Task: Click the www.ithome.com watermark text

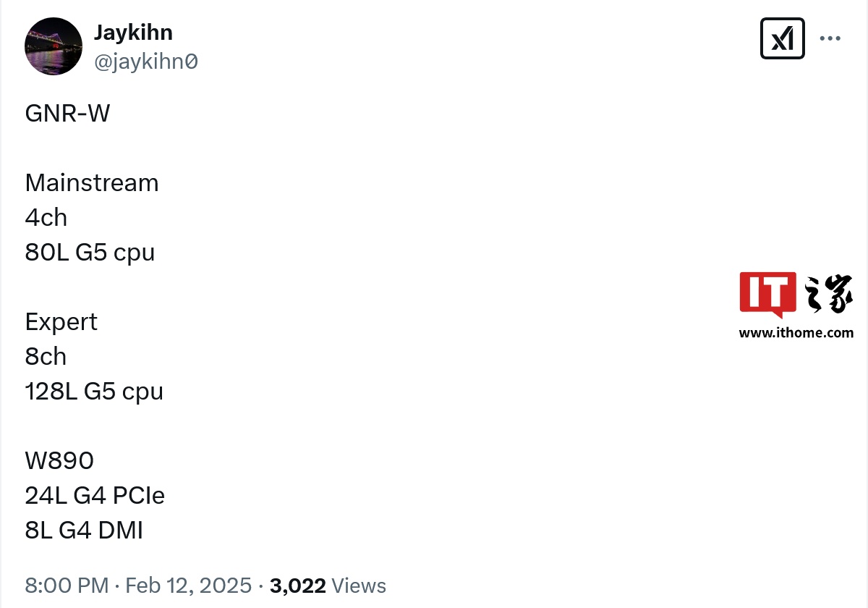Action: (796, 333)
